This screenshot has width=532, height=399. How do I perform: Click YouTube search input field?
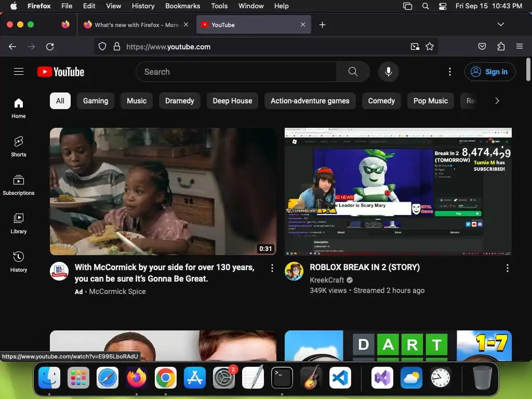tap(236, 72)
